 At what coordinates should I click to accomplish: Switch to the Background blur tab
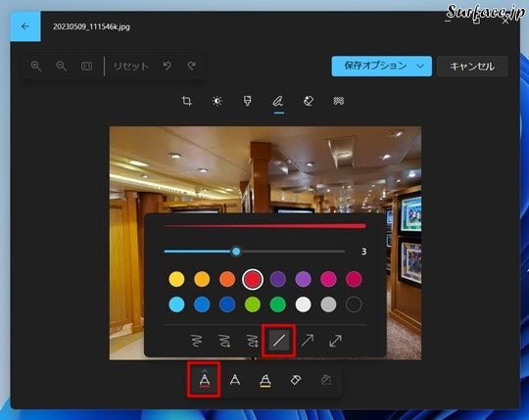coord(339,101)
